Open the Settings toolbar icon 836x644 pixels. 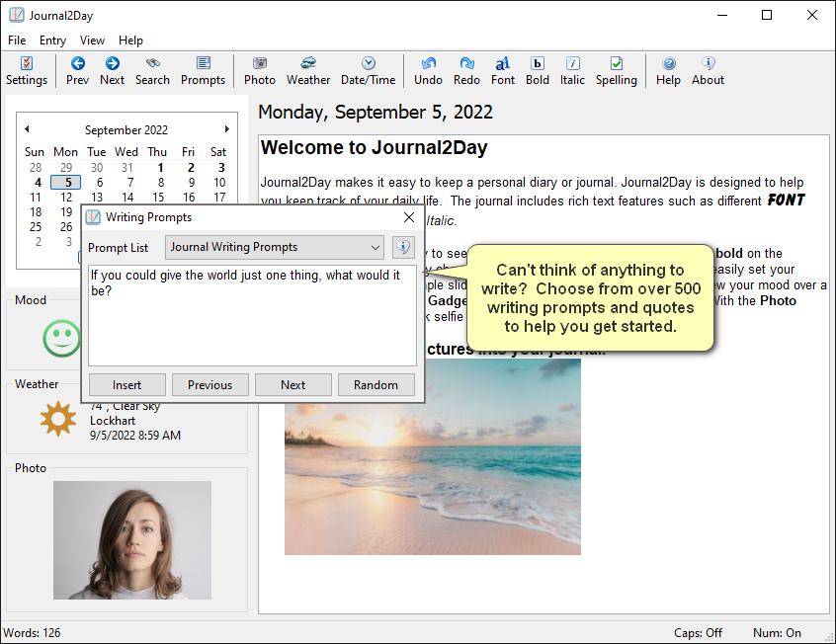pos(27,71)
